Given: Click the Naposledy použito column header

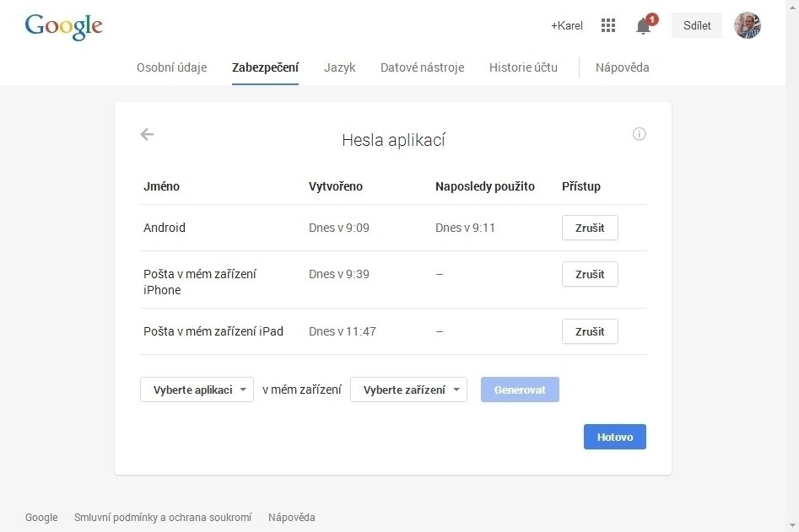Looking at the screenshot, I should coord(484,186).
